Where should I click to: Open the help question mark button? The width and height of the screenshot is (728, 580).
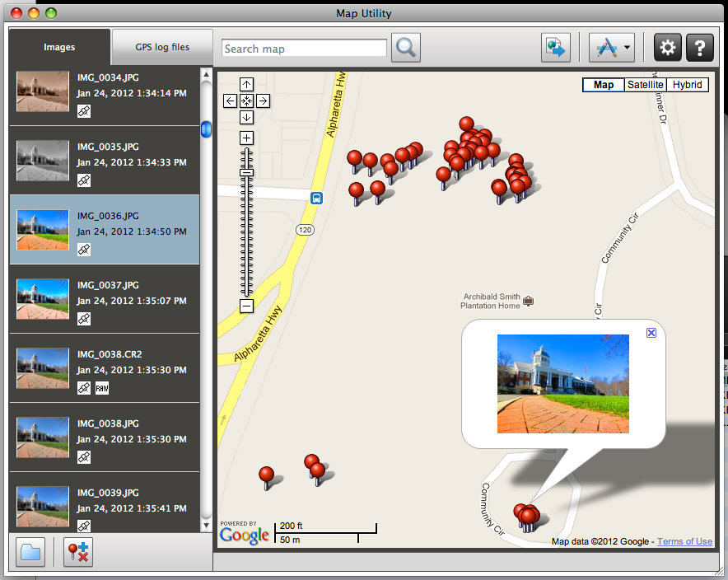point(699,48)
